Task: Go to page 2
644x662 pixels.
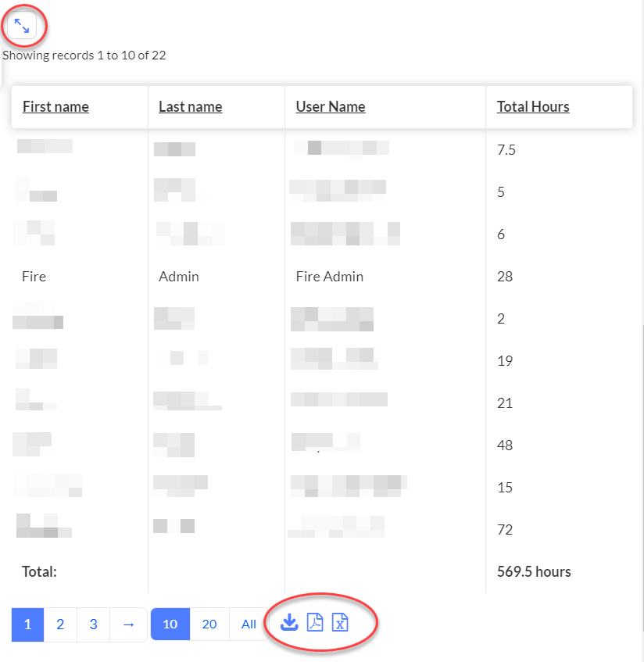Action: [x=60, y=624]
